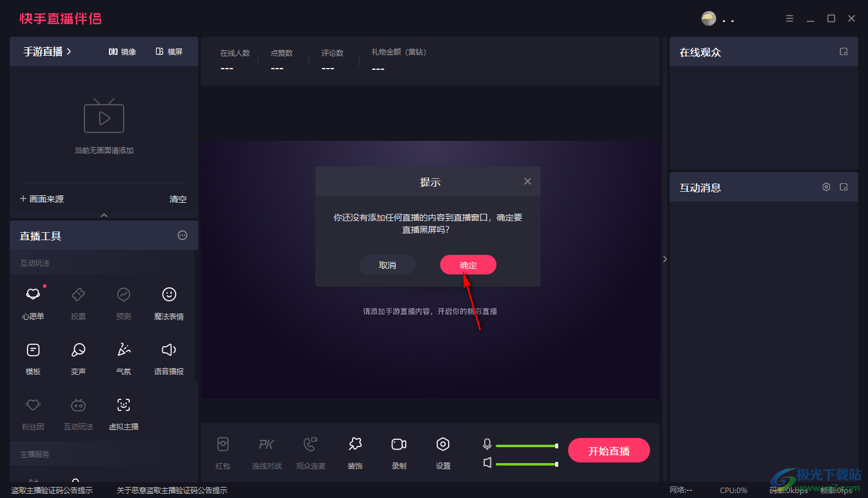The height and width of the screenshot is (498, 868).
Task: Adjust the microphone volume slider
Action: click(x=526, y=446)
